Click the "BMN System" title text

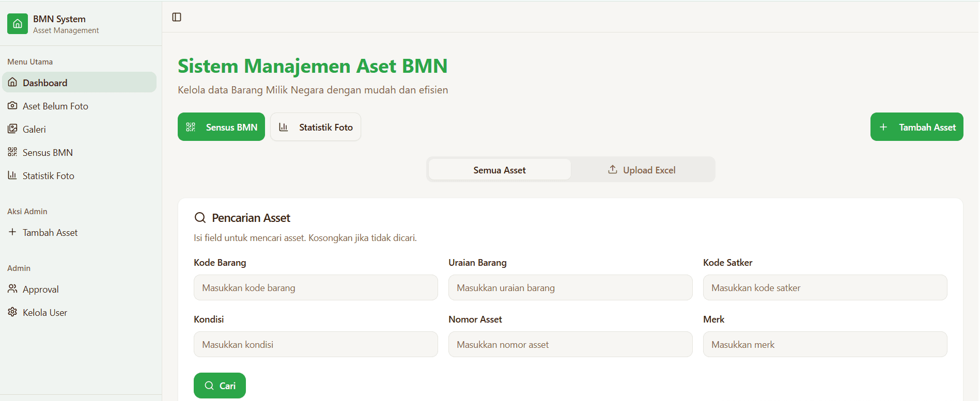point(59,19)
